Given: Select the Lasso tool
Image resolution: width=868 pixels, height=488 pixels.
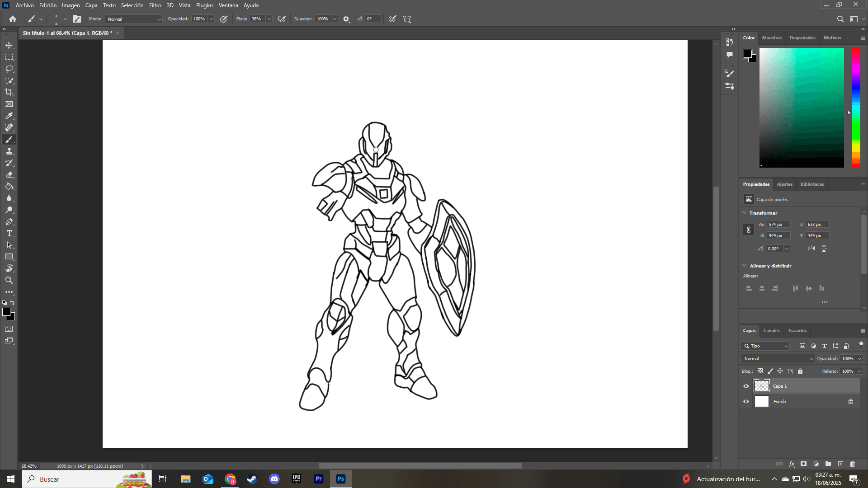Looking at the screenshot, I should tap(9, 69).
